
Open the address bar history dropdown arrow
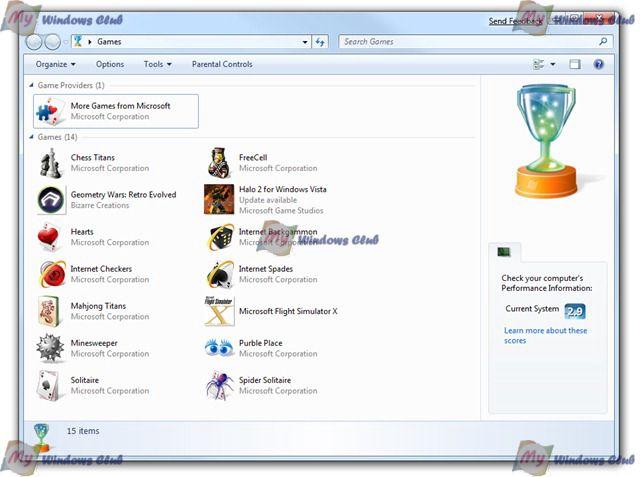(305, 42)
